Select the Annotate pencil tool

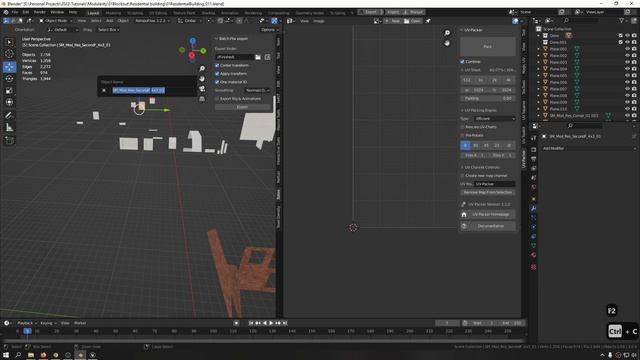(9, 116)
